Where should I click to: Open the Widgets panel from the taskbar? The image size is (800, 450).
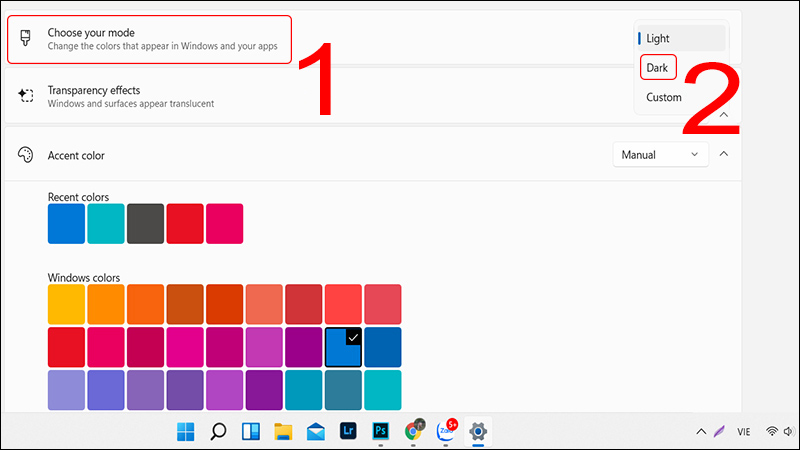click(251, 432)
